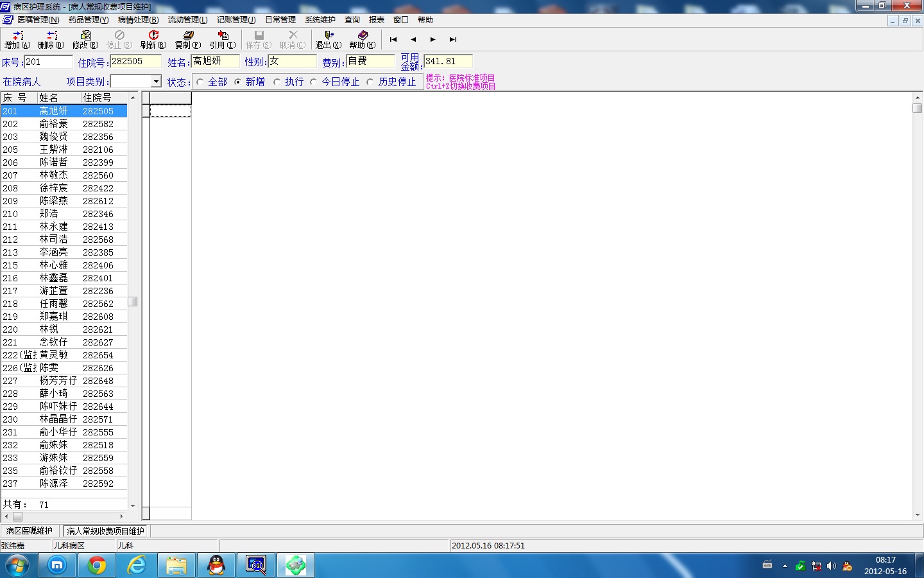Image resolution: width=924 pixels, height=578 pixels.
Task: Open the 医嘱管理(N) menu
Action: pos(38,20)
